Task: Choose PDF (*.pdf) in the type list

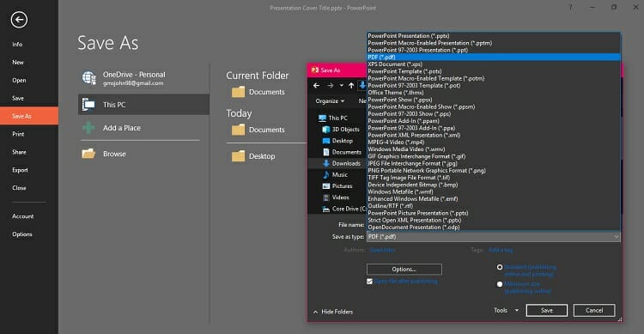Action: pos(493,58)
